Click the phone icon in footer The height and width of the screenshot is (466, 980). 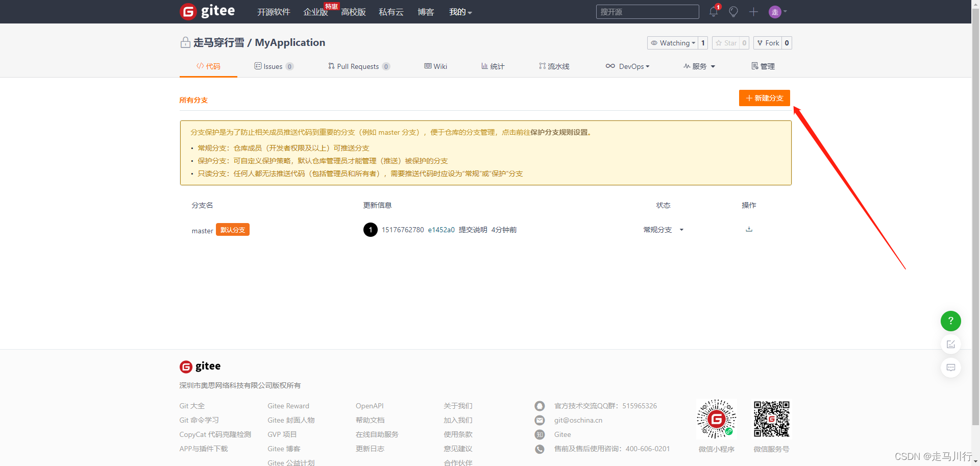click(540, 449)
